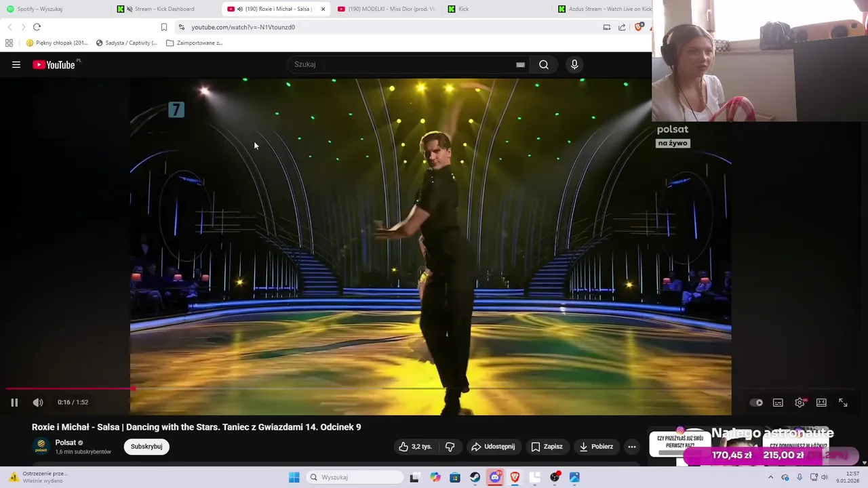Open Photos app from taskbar

pos(574,477)
